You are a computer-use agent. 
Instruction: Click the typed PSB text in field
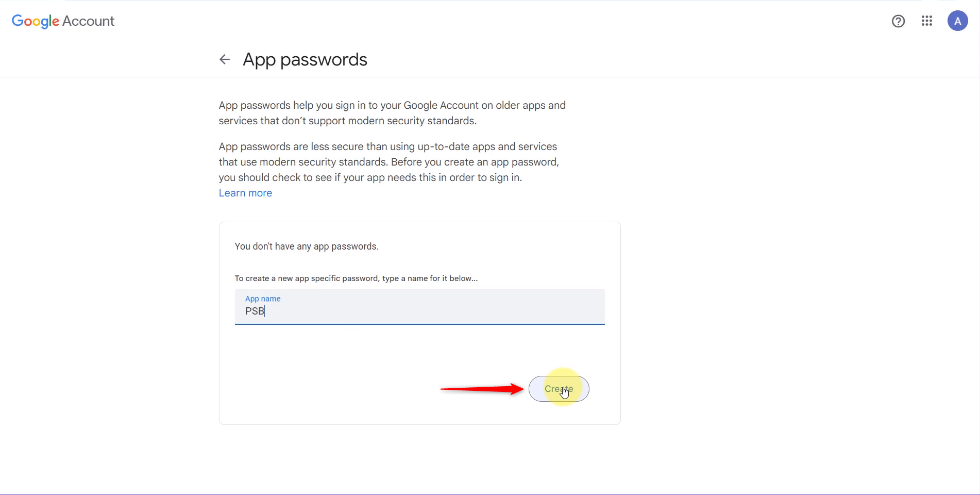(x=255, y=311)
